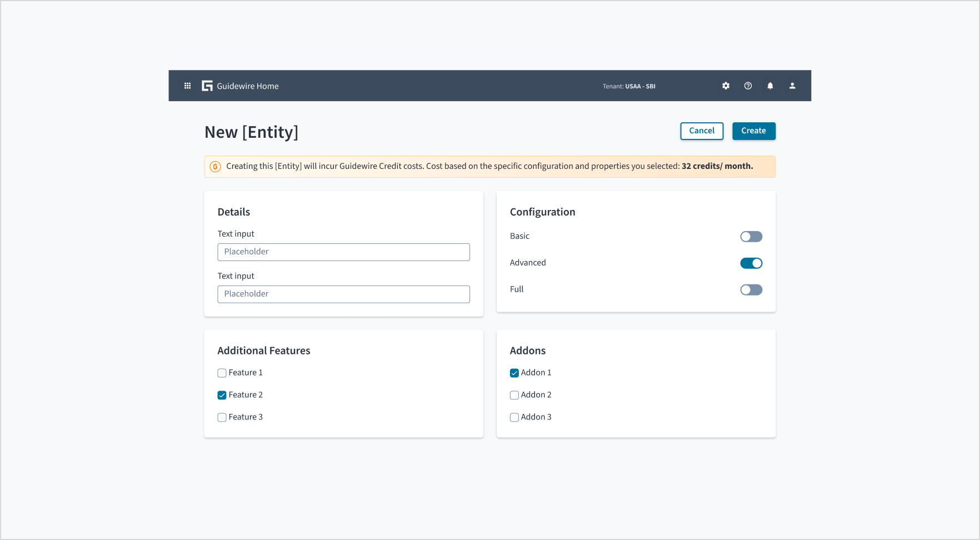Viewport: 980px width, 540px height.
Task: Open the user profile icon
Action: (x=792, y=86)
